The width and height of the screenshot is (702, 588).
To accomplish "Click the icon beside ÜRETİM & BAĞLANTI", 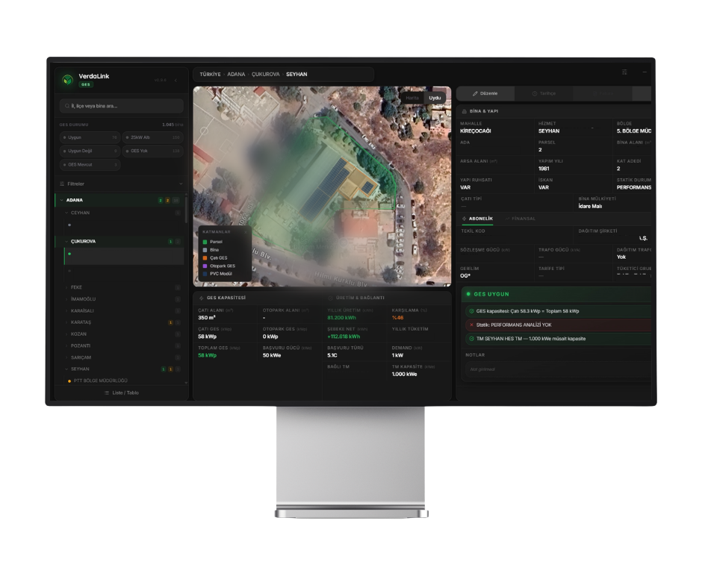I will 331,298.
